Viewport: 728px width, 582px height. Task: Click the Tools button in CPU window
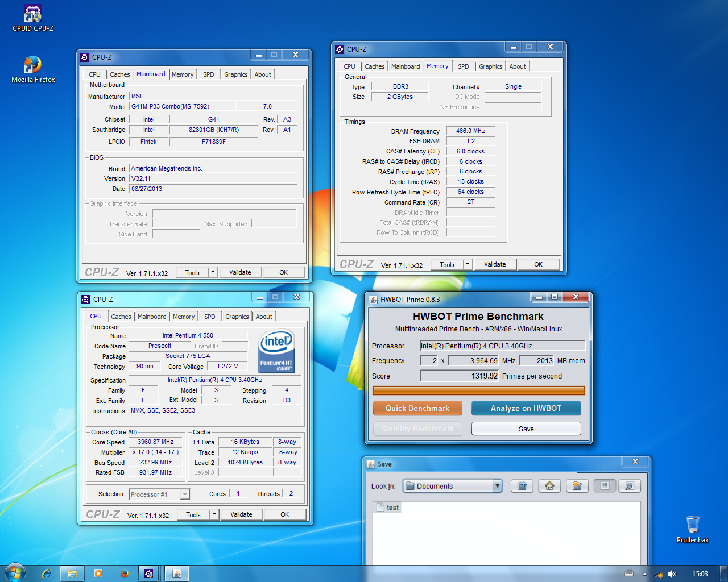click(x=193, y=514)
